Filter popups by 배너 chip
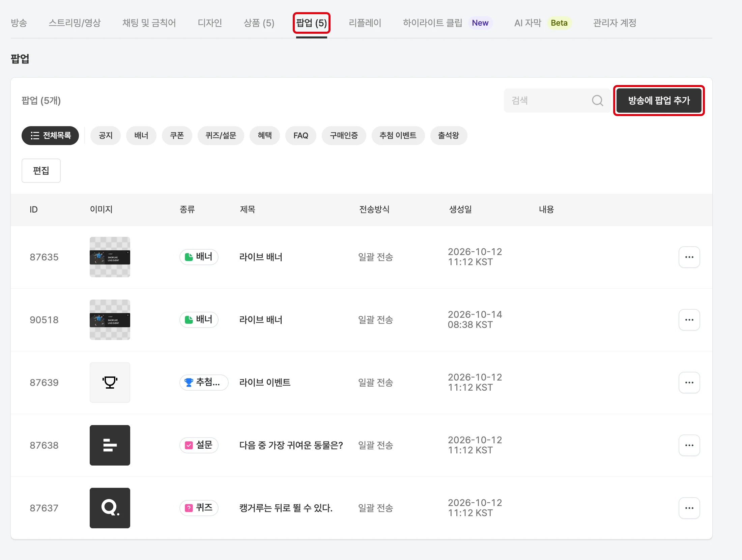The width and height of the screenshot is (742, 560). [x=141, y=136]
